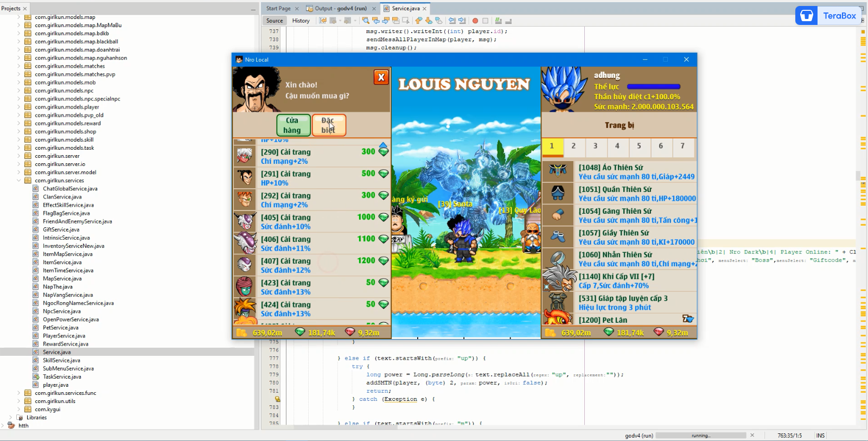Image resolution: width=868 pixels, height=441 pixels.
Task: Close the shop menu with red X
Action: 381,77
